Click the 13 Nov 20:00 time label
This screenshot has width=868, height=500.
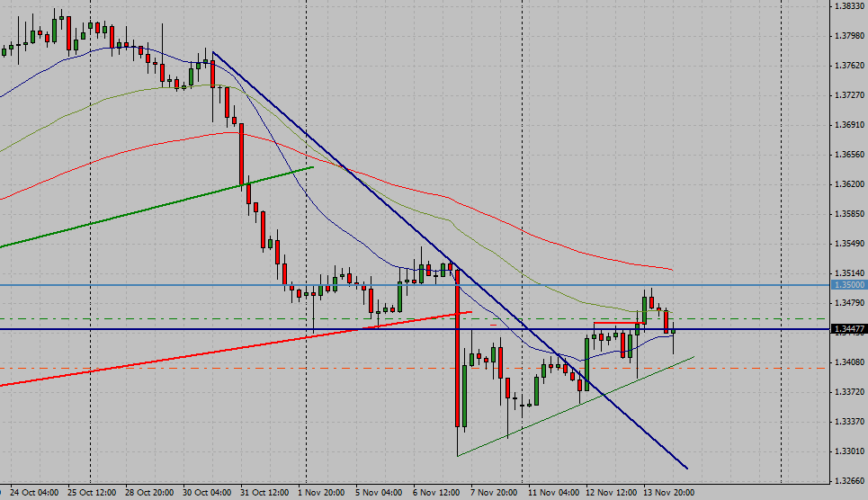[668, 492]
